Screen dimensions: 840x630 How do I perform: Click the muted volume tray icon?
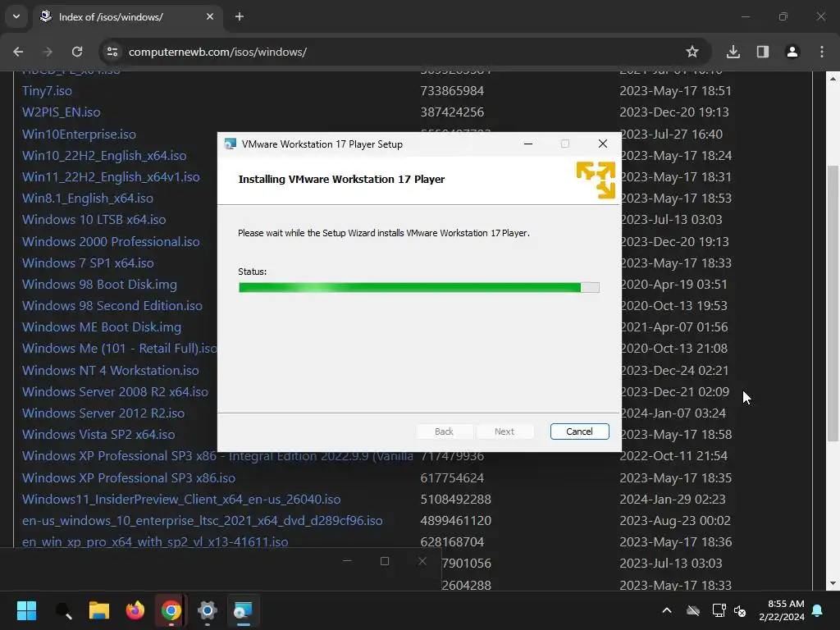(740, 610)
